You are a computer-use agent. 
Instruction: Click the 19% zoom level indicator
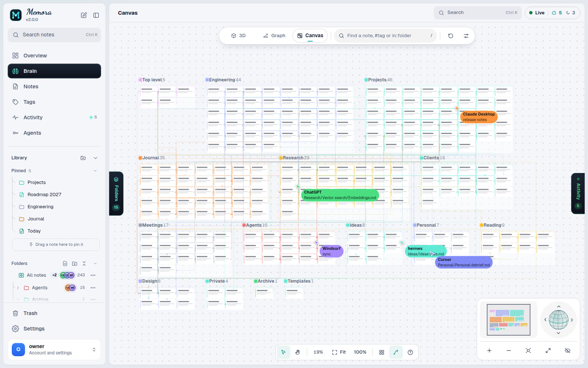pyautogui.click(x=318, y=352)
